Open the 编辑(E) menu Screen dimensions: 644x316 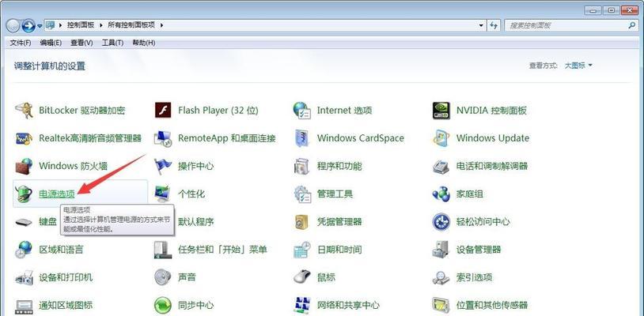(x=51, y=43)
